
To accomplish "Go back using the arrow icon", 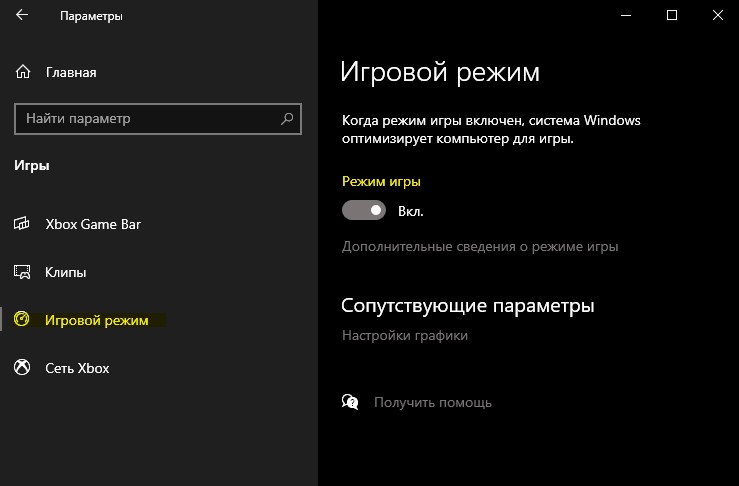I will click(x=22, y=15).
